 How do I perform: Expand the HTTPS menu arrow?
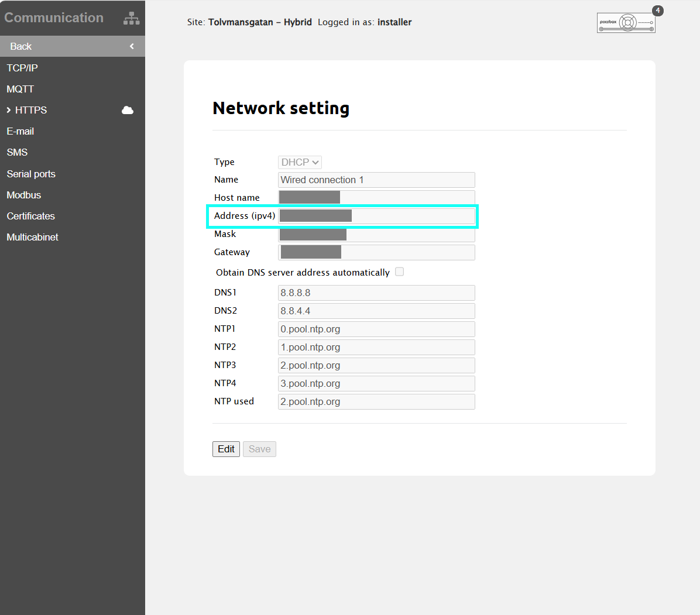point(8,110)
